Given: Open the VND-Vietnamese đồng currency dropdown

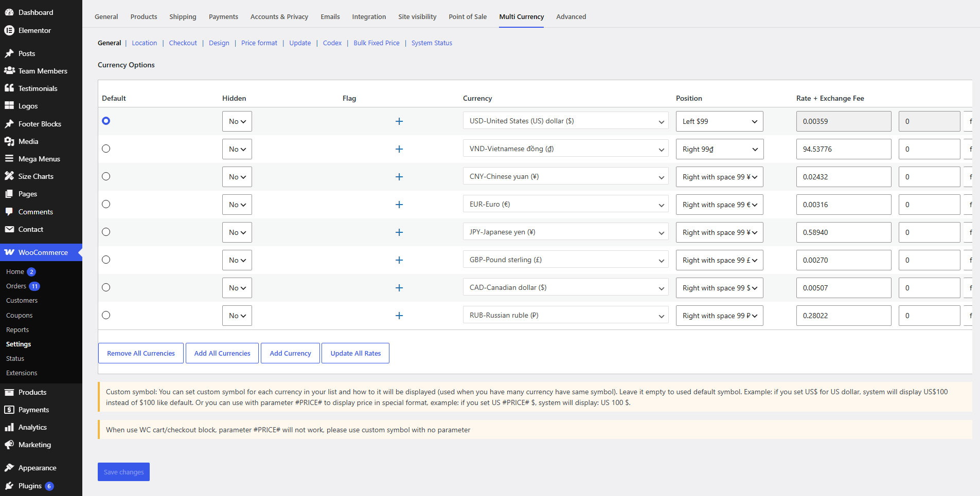Looking at the screenshot, I should (565, 149).
